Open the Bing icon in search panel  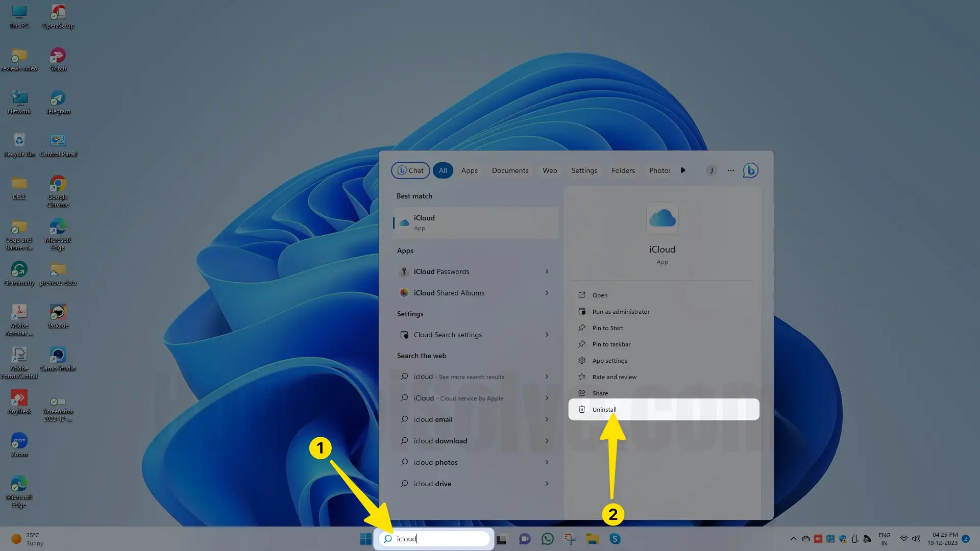point(750,170)
